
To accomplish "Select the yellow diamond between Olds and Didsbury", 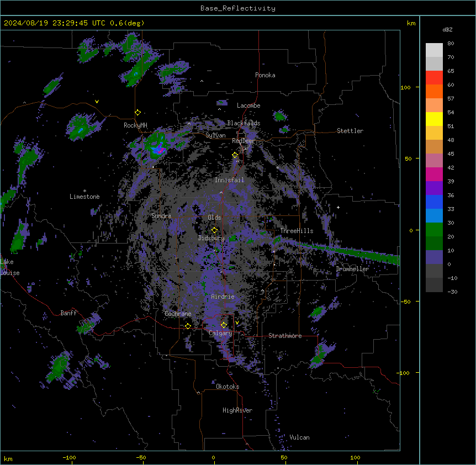I will pyautogui.click(x=214, y=230).
